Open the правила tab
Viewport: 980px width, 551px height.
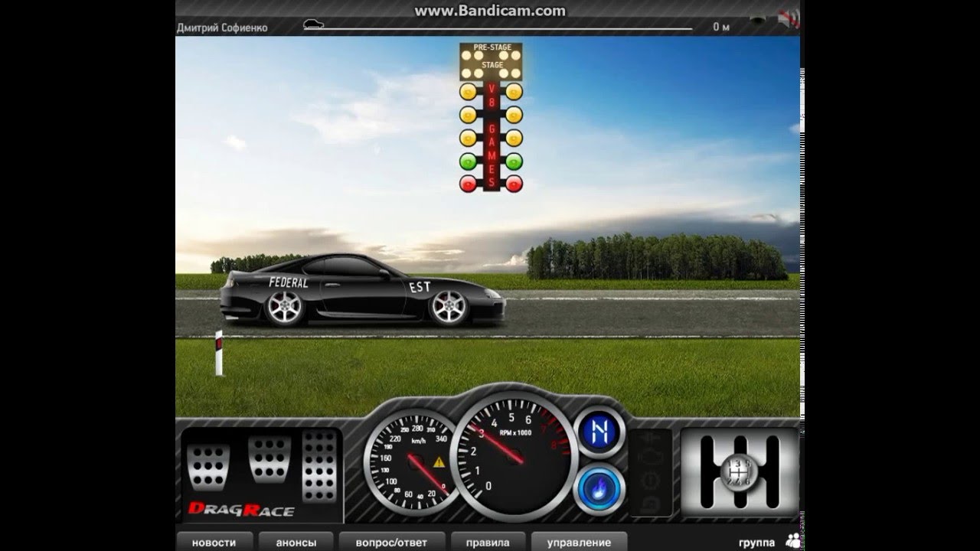click(488, 542)
